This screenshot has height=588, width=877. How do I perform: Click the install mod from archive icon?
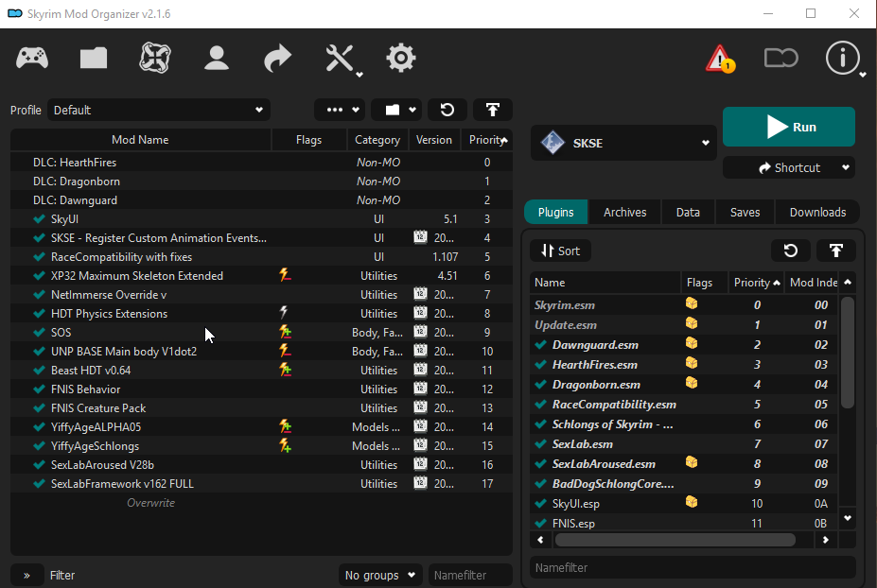click(x=94, y=58)
